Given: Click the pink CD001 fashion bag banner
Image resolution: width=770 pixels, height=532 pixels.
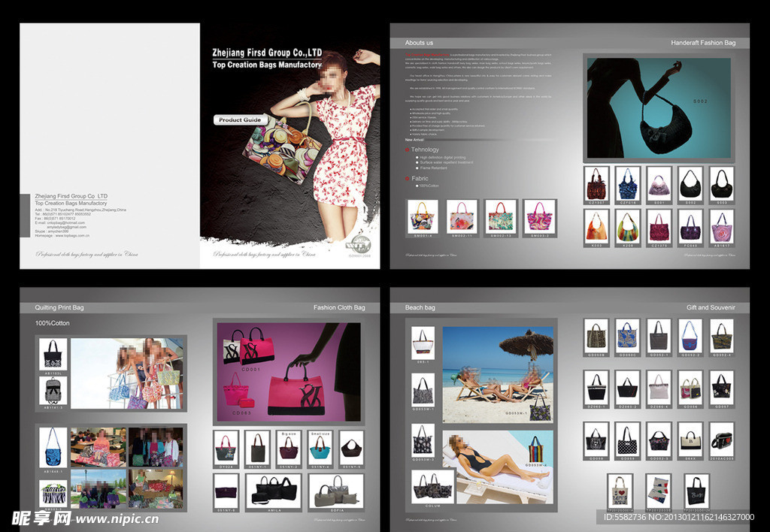Looking at the screenshot, I should (x=288, y=371).
